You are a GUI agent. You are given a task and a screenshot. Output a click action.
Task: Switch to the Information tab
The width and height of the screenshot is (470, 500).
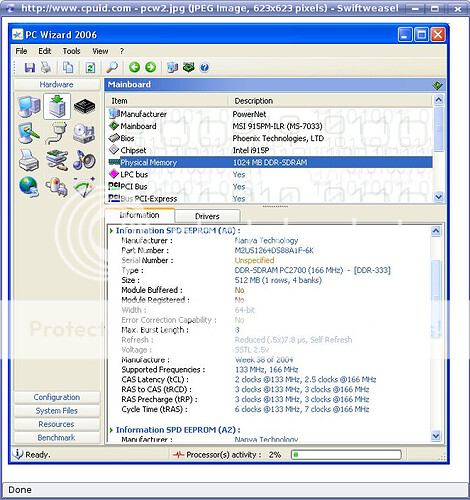(139, 215)
